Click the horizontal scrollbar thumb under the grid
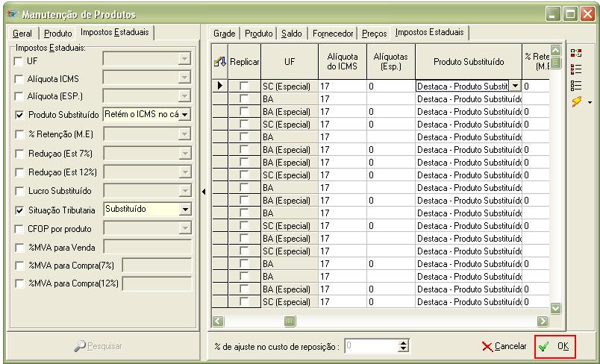Screen dimensions: 600x364 pos(290,321)
